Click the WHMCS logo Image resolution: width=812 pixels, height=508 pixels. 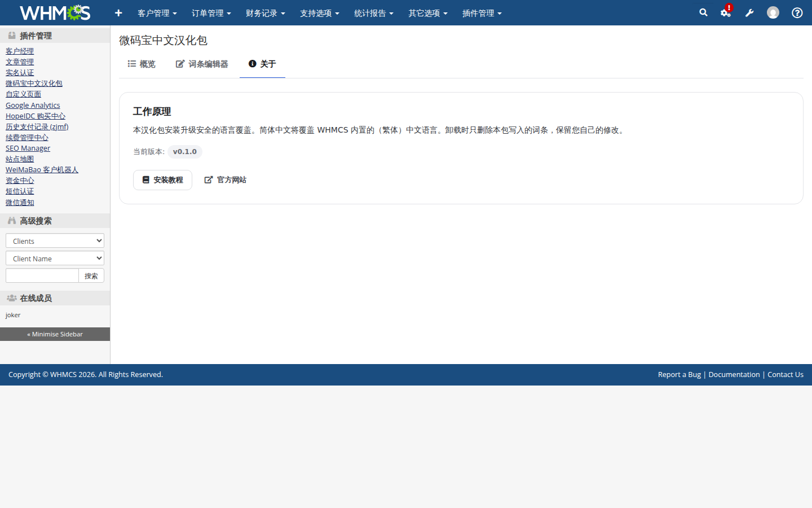coord(55,12)
